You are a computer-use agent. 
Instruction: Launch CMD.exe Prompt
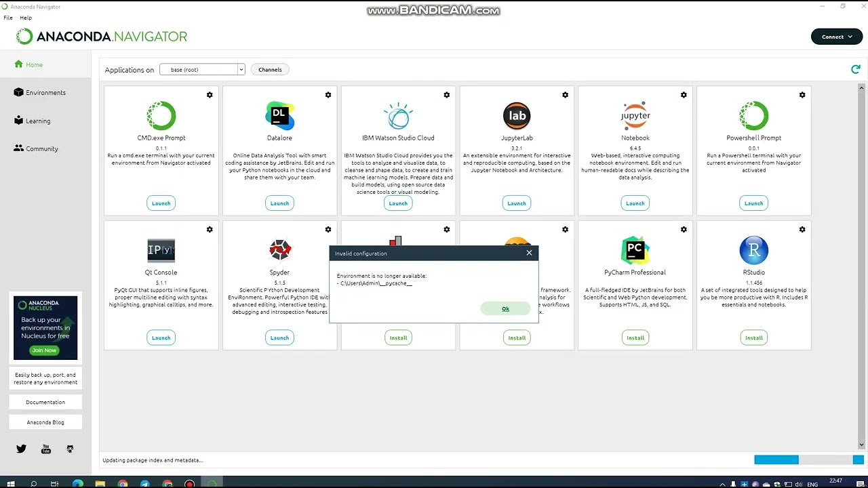click(161, 203)
